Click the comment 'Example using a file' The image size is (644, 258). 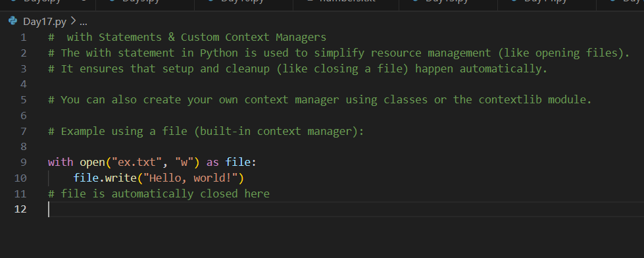tap(206, 131)
